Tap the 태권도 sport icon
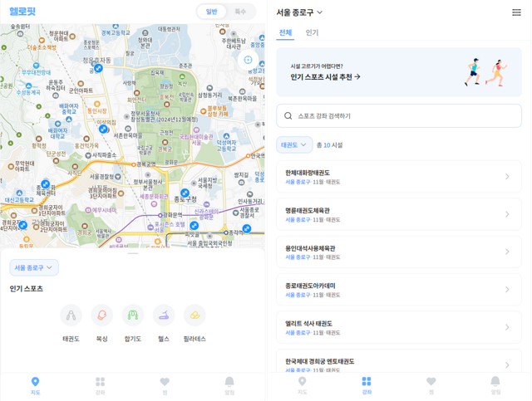The image size is (532, 401). point(71,315)
